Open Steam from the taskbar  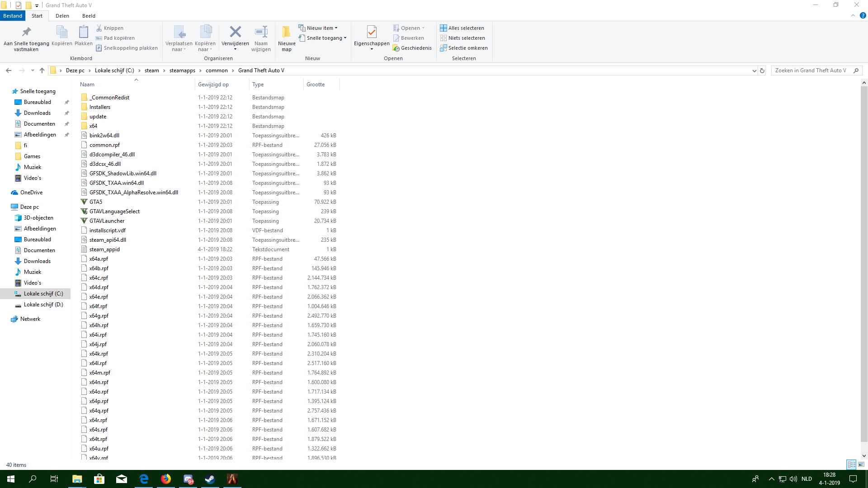pos(210,479)
